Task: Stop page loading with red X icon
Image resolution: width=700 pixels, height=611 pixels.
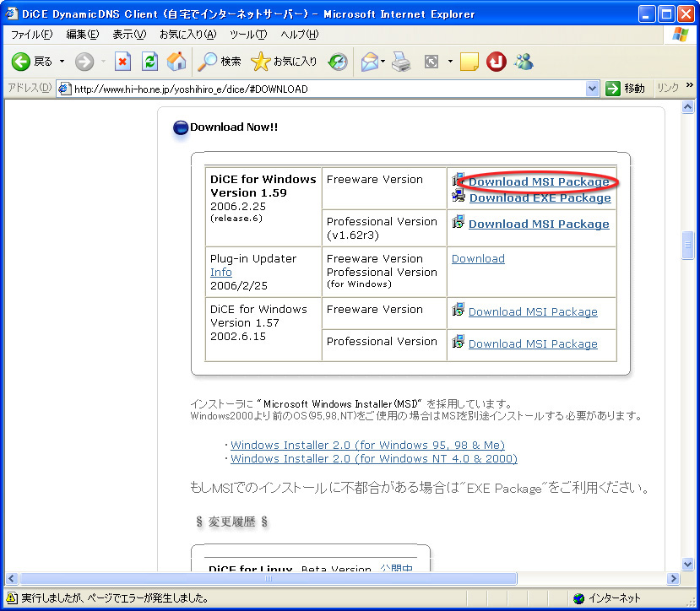Action: [x=122, y=62]
